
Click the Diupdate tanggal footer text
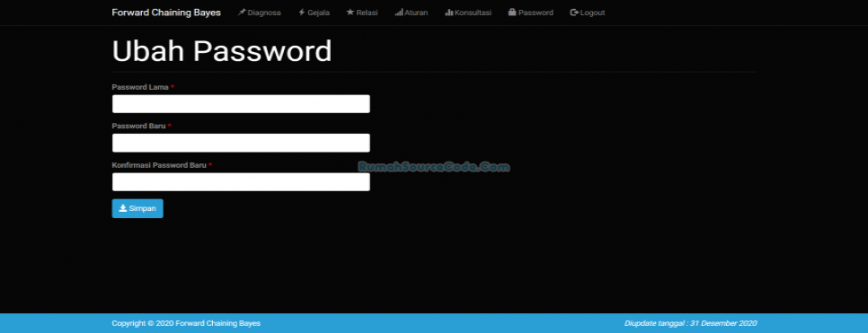pos(690,324)
